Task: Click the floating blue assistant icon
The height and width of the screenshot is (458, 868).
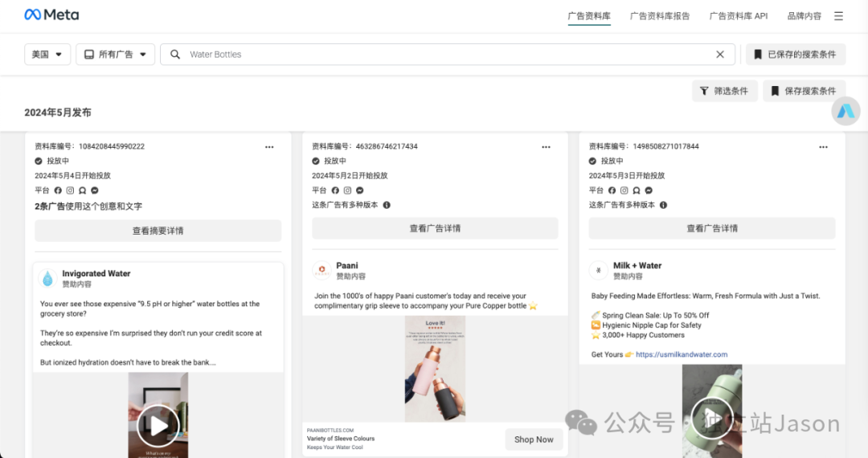Action: click(x=845, y=111)
